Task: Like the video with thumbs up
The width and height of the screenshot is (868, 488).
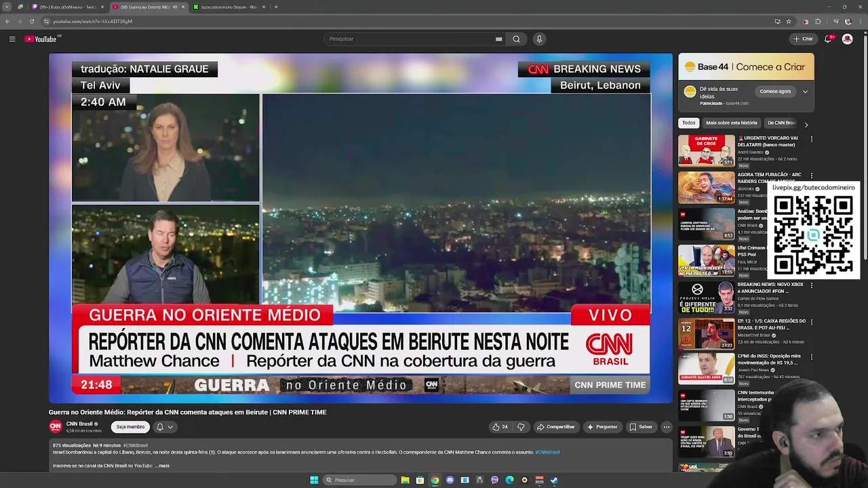Action: (x=500, y=427)
